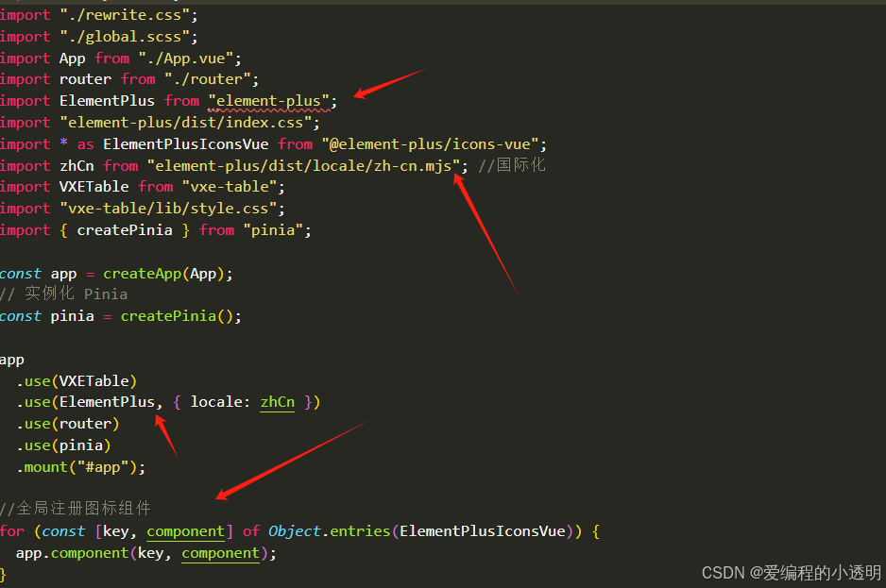Click the underlined "component" inside app.component call

(220, 552)
